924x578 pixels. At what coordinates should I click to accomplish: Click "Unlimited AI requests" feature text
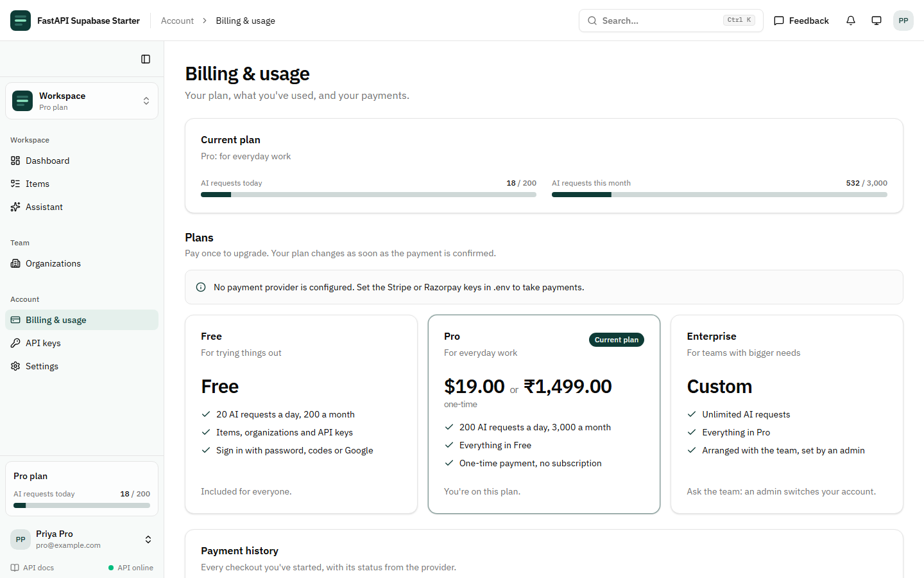(746, 414)
